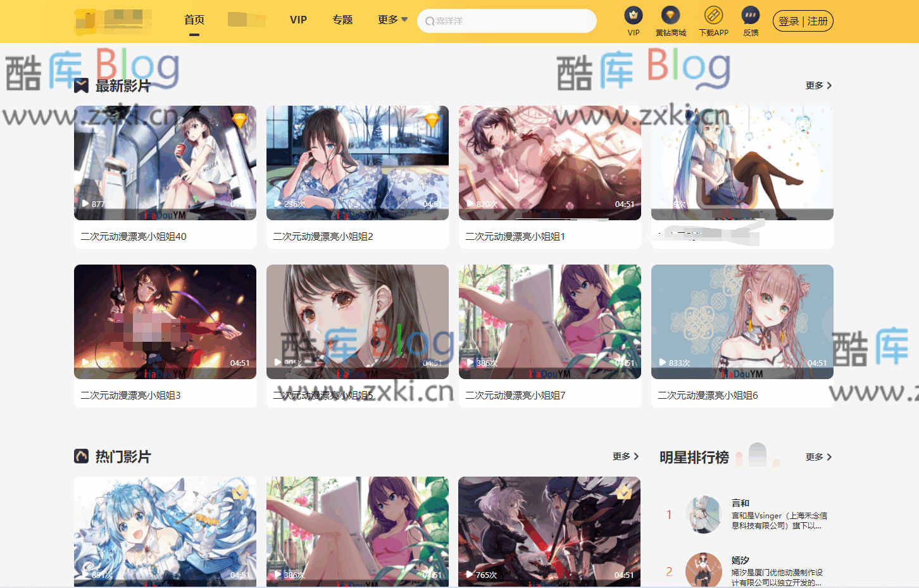This screenshot has height=588, width=919.
Task: Open 言和 star ranking entry
Action: (x=741, y=503)
